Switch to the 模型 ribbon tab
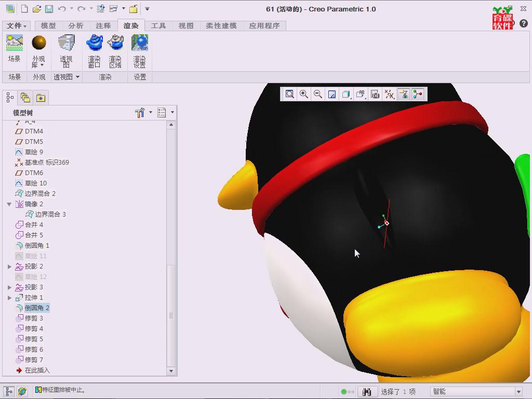 tap(48, 26)
